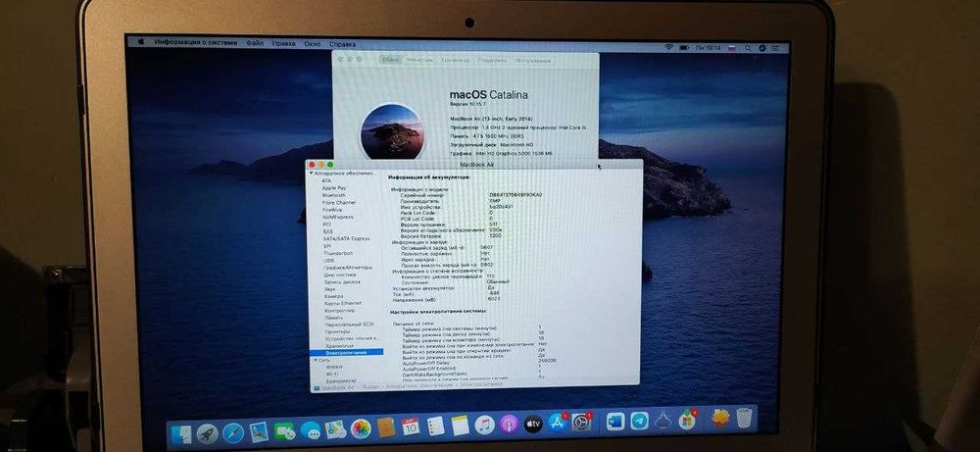The height and width of the screenshot is (452, 980).
Task: Open Safari compass icon in Dock
Action: [232, 432]
